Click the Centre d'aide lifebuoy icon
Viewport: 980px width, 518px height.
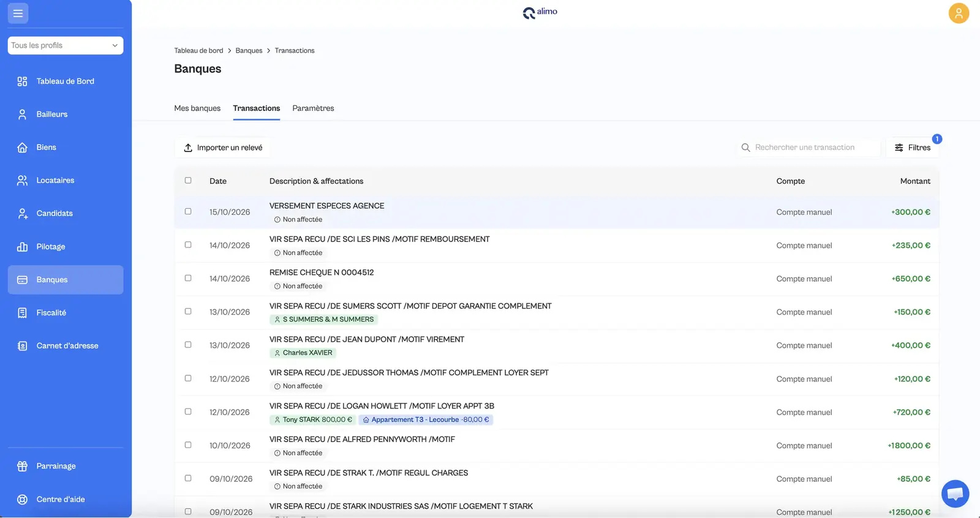point(22,499)
